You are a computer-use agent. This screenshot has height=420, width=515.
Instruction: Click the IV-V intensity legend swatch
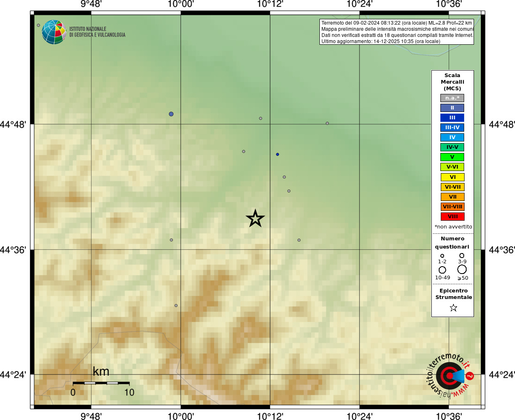pyautogui.click(x=452, y=147)
